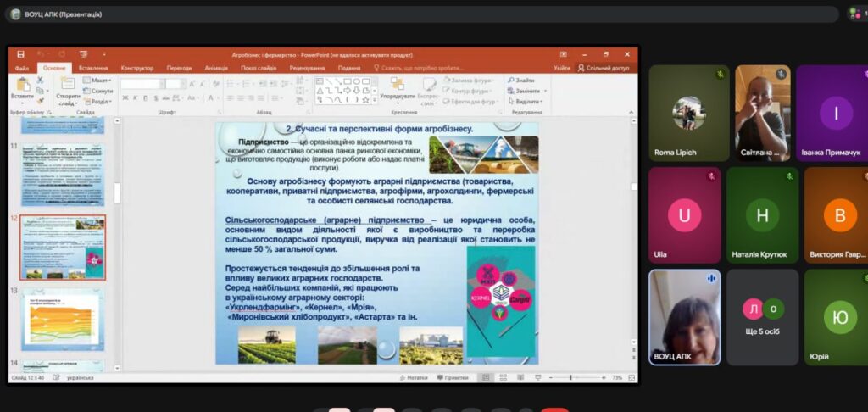Toggle normal view button in status bar
The image size is (868, 412).
click(x=486, y=378)
